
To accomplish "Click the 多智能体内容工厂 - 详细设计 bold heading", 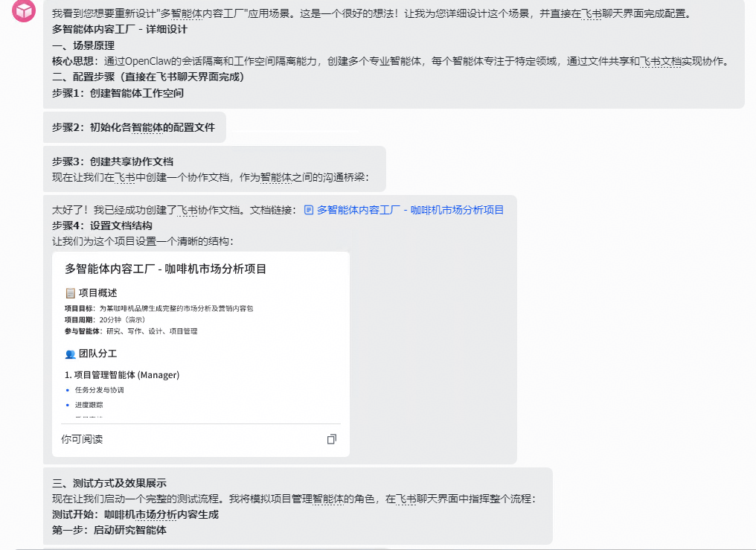I will (120, 30).
